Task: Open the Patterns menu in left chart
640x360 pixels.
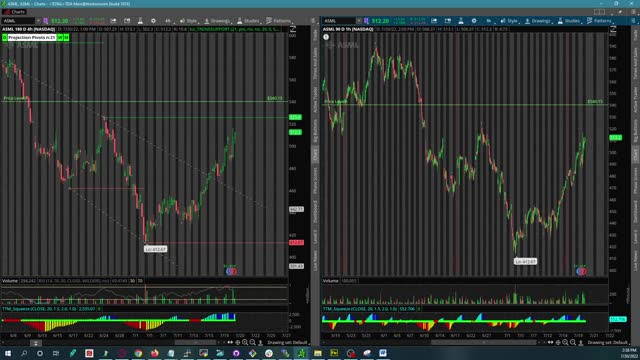Action: click(279, 21)
